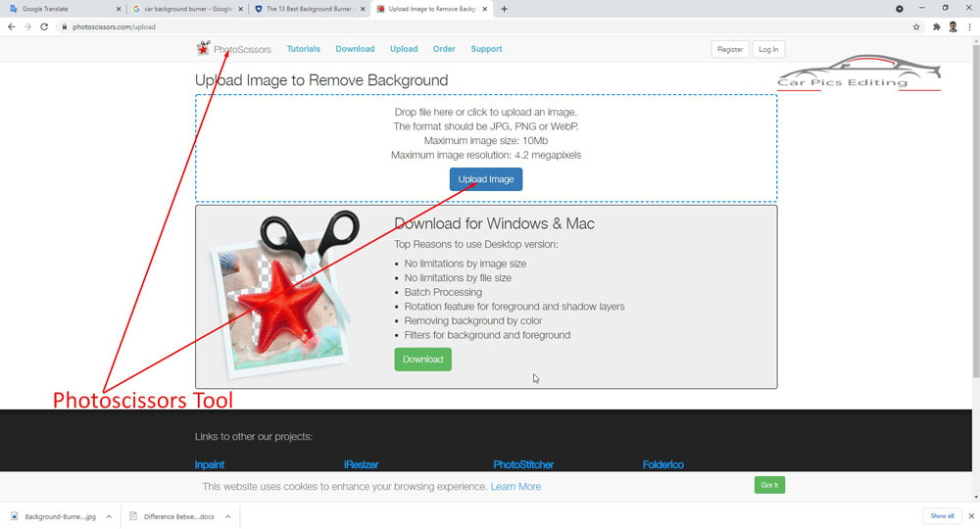Close the downloads bar
The image size is (980, 529).
coord(971,516)
